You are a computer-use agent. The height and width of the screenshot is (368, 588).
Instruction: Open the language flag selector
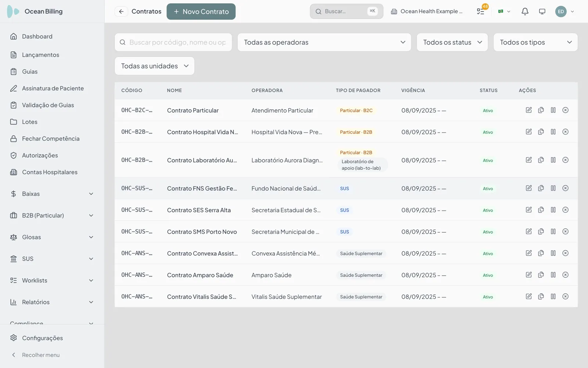(x=504, y=11)
